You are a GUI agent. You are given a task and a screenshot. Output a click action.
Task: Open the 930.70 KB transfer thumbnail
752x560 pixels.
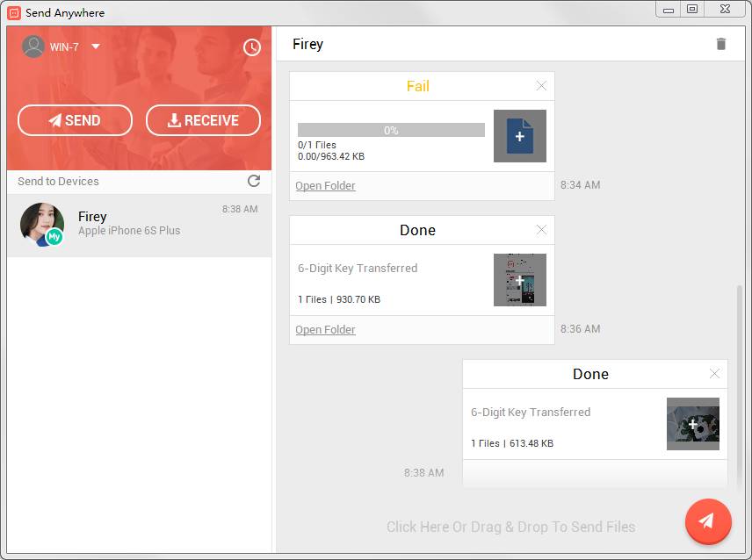520,280
